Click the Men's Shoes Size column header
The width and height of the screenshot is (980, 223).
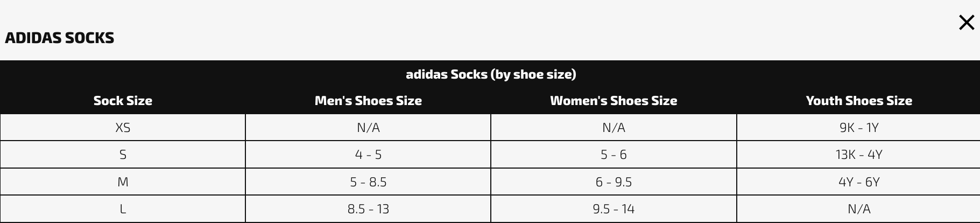click(x=368, y=101)
